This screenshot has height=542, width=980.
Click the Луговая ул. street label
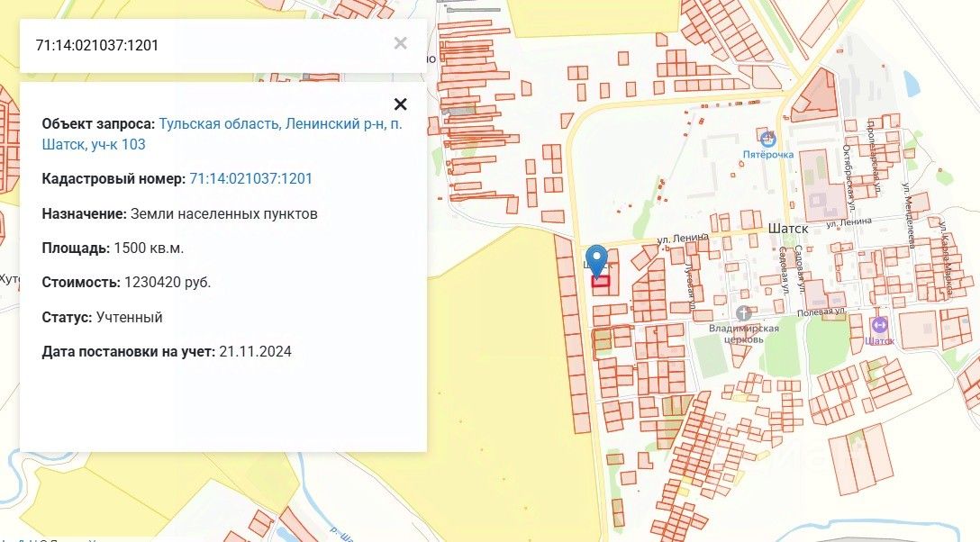pos(690,285)
